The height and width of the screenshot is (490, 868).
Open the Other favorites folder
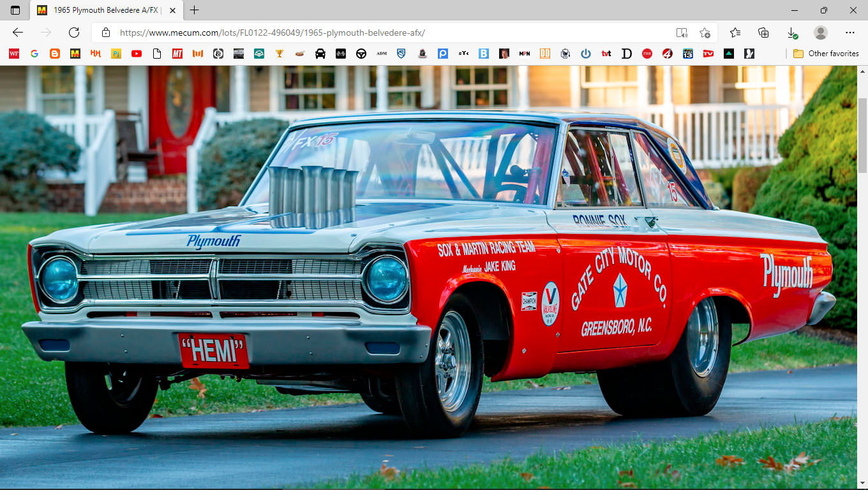click(x=826, y=54)
